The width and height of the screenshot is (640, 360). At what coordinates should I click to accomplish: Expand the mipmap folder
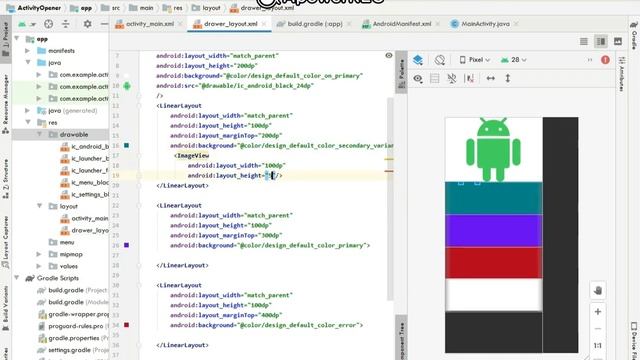tap(40, 254)
